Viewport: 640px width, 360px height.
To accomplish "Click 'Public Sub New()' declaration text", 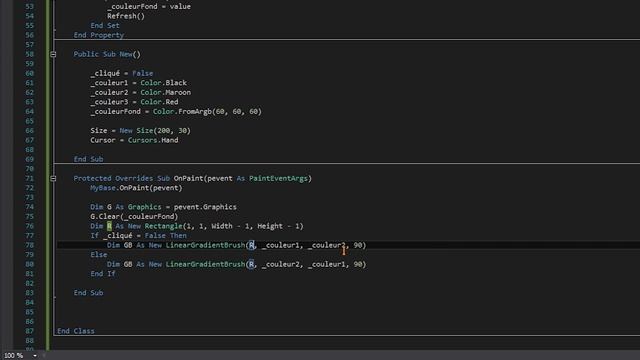I will (x=107, y=54).
